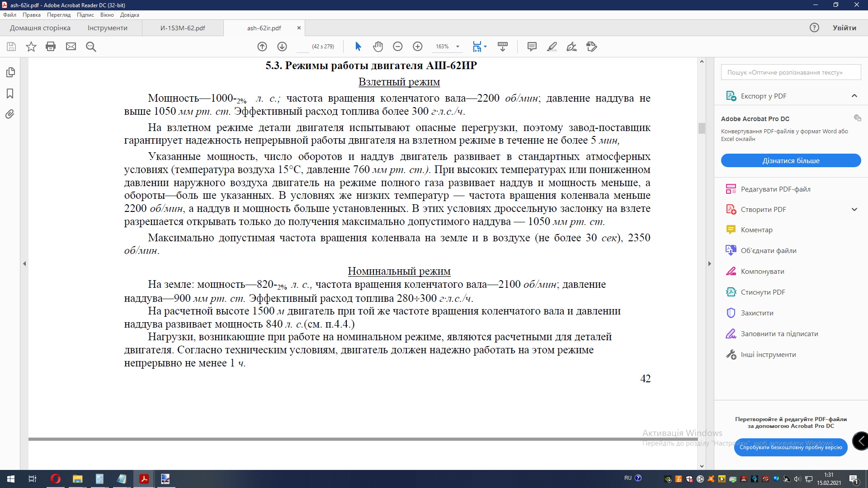Click the zoom out minus icon
This screenshot has height=488, width=868.
398,47
